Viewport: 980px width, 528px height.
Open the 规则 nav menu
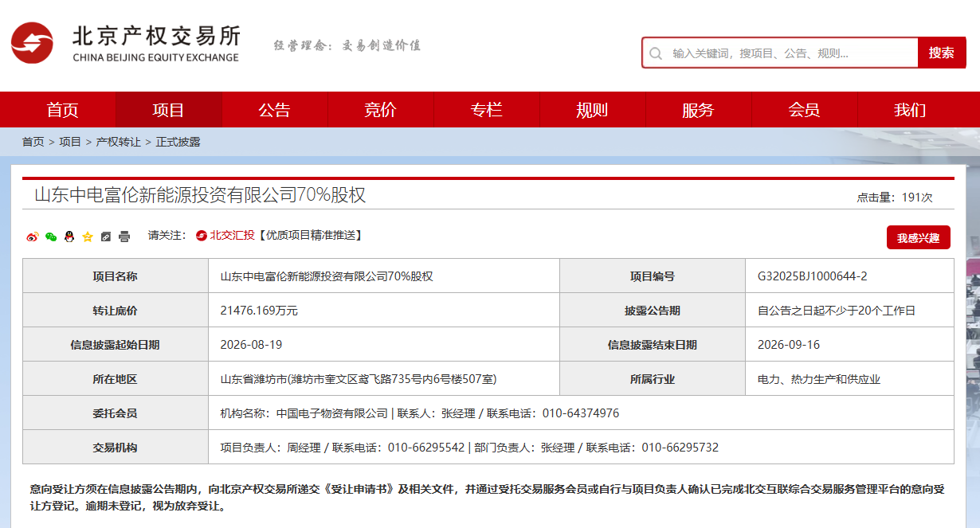point(592,110)
